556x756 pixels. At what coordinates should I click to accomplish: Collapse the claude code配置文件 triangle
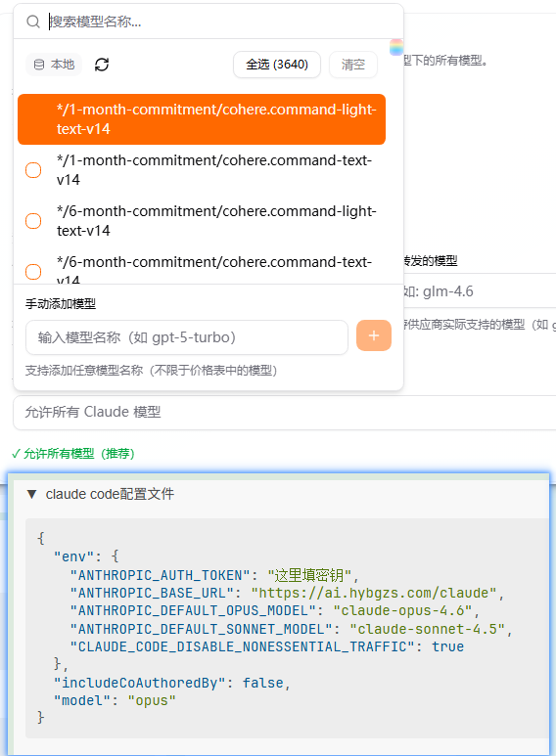click(x=32, y=494)
